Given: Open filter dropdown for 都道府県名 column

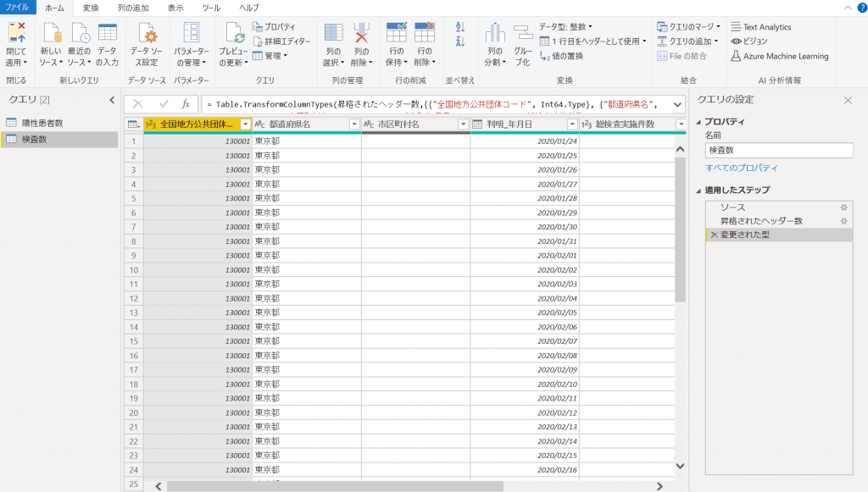Looking at the screenshot, I should coord(354,124).
